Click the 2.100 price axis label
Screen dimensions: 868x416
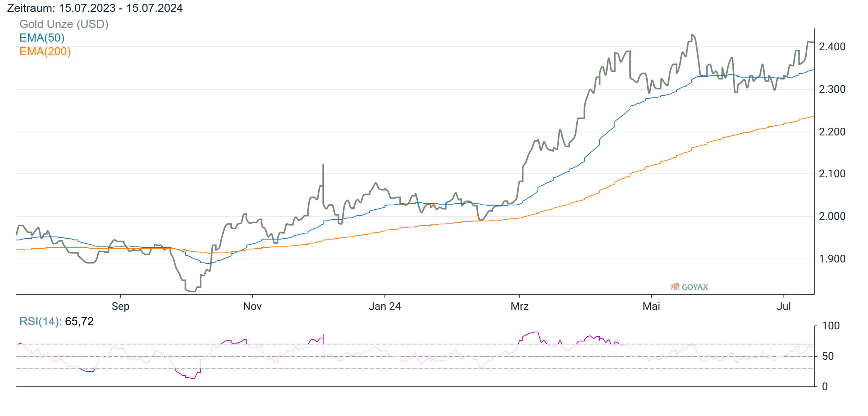pos(832,173)
